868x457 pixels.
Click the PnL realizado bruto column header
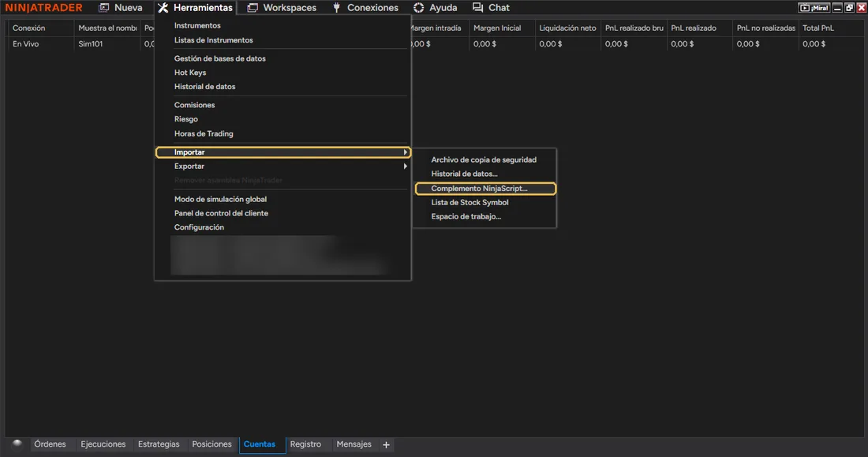634,28
